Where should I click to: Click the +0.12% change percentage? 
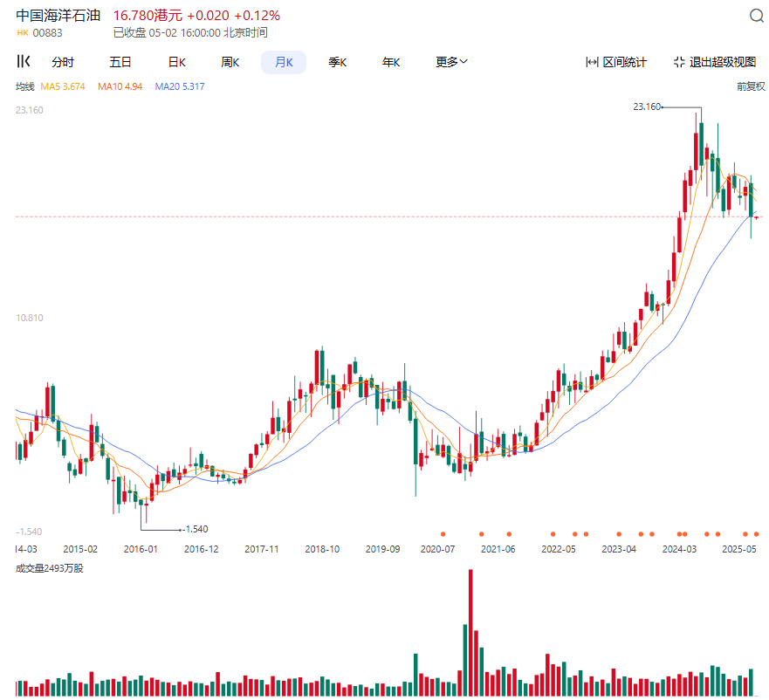click(257, 16)
